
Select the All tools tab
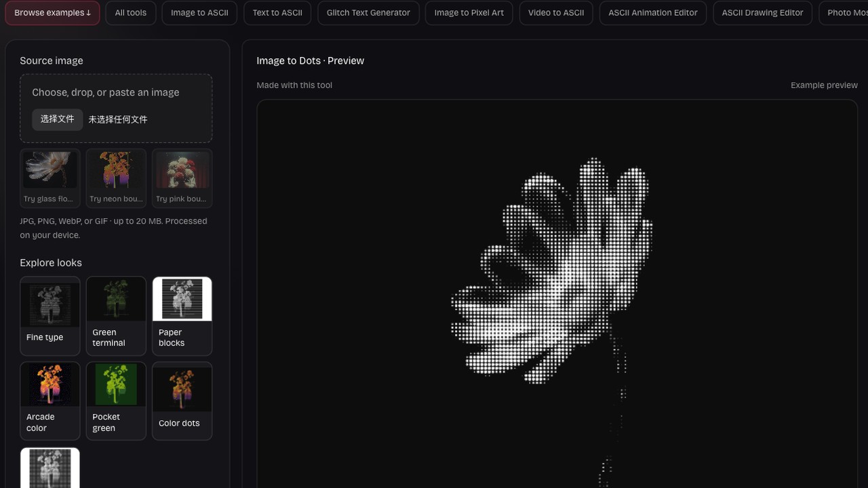pyautogui.click(x=130, y=13)
